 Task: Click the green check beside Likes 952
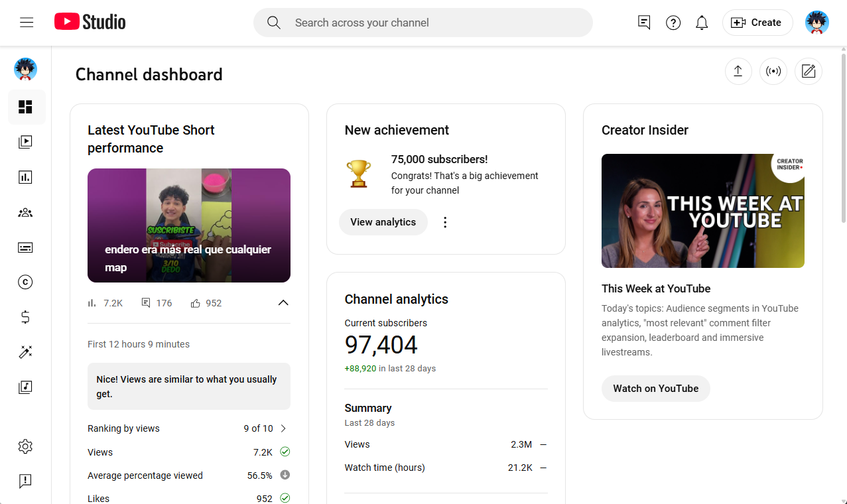point(285,497)
